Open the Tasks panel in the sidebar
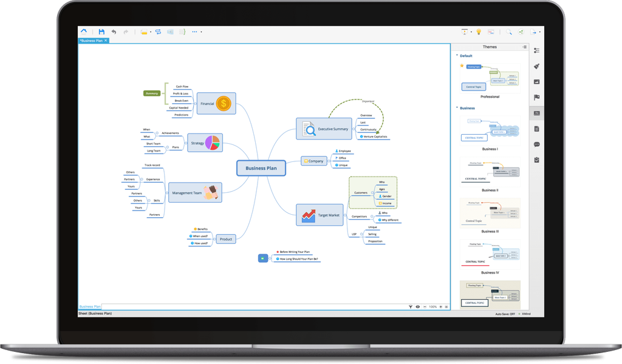The height and width of the screenshot is (364, 622). tap(537, 160)
